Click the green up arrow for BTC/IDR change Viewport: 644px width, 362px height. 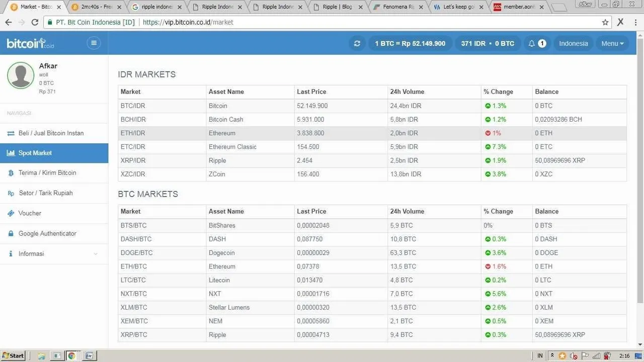click(488, 106)
